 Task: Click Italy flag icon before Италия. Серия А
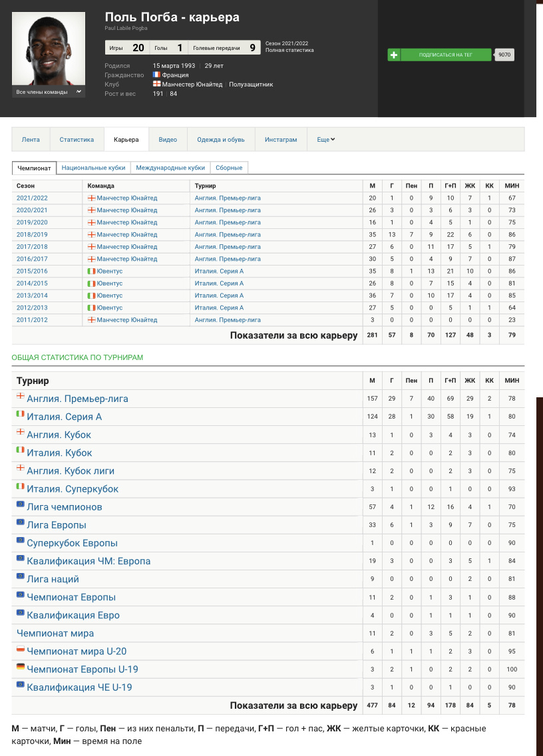pyautogui.click(x=20, y=414)
